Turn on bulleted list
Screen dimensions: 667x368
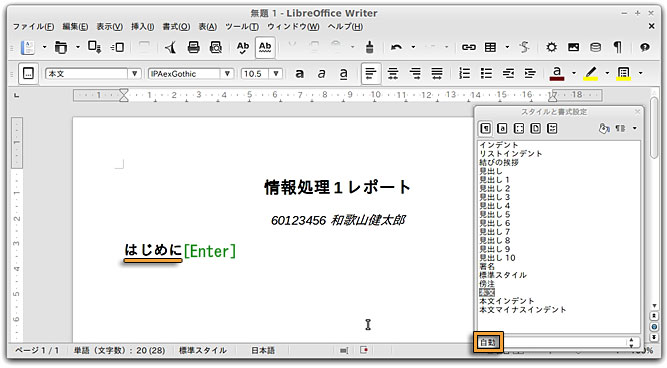point(486,74)
